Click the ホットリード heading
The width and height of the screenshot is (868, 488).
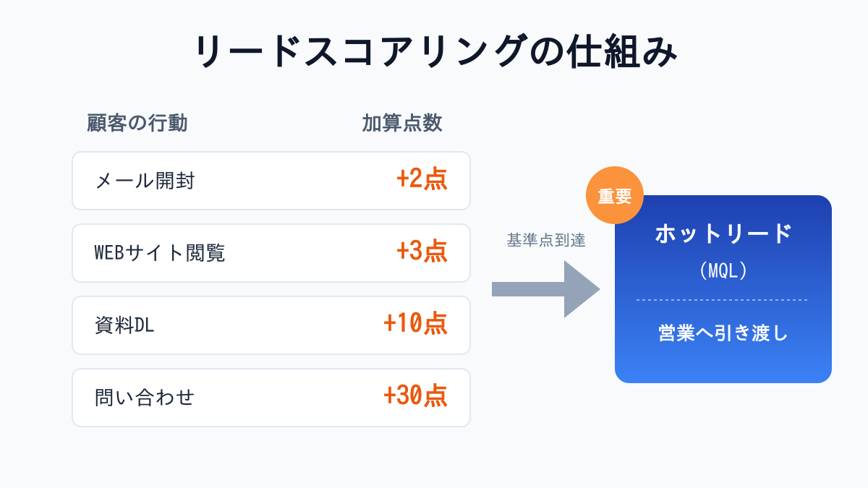[723, 234]
